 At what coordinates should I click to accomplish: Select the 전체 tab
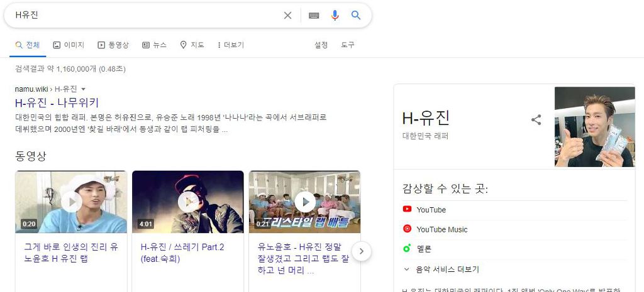[x=28, y=45]
